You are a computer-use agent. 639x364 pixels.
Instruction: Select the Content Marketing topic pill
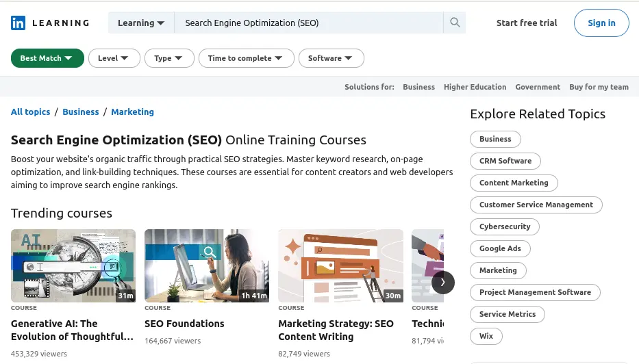pos(514,183)
